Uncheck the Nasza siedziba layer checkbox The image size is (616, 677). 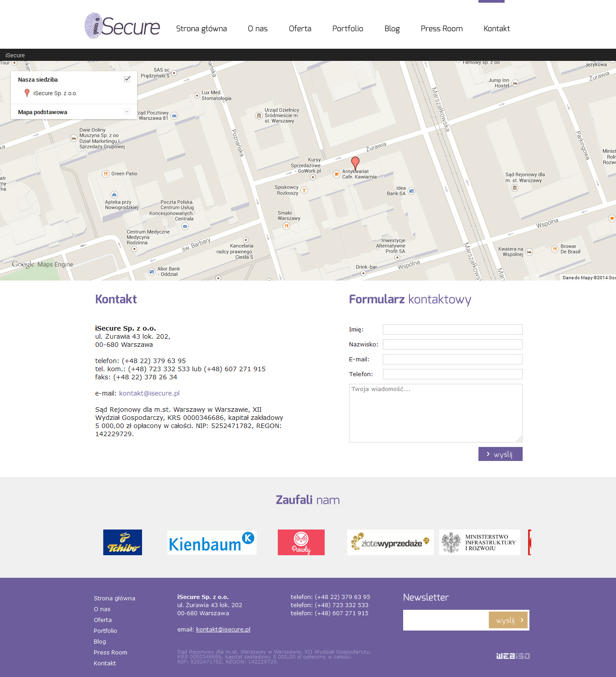pyautogui.click(x=127, y=79)
